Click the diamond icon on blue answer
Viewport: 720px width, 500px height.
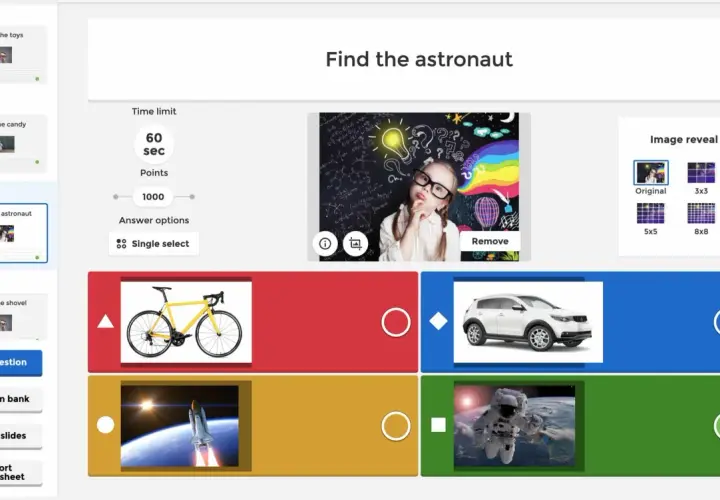coord(438,321)
